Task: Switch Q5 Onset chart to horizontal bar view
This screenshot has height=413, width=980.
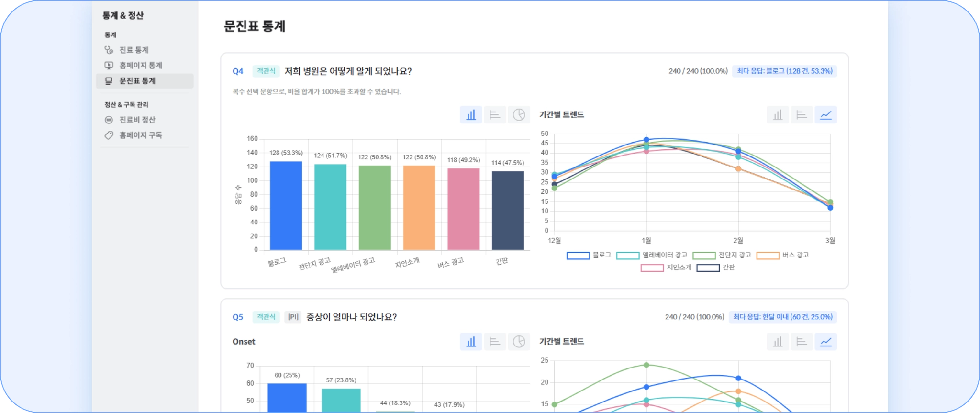Action: [x=495, y=342]
